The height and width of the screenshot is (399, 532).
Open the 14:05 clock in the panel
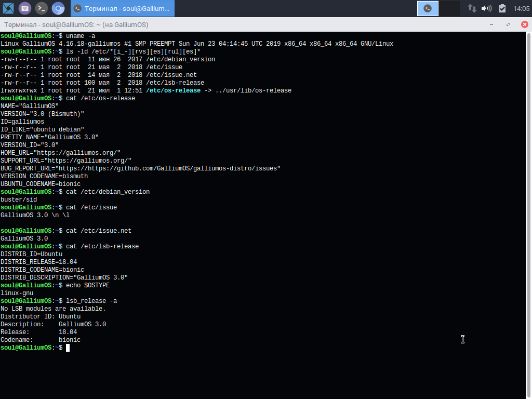pyautogui.click(x=521, y=8)
